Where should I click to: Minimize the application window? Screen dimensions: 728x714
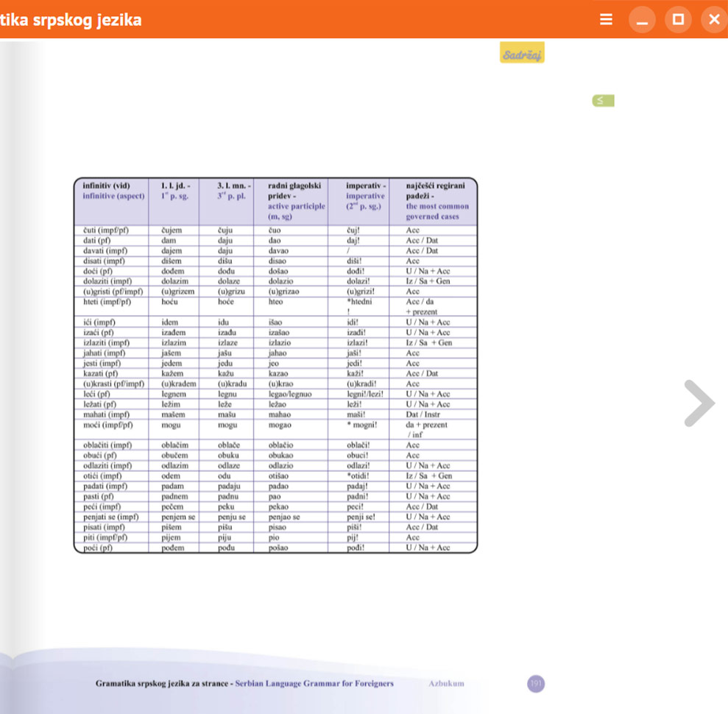tap(642, 20)
